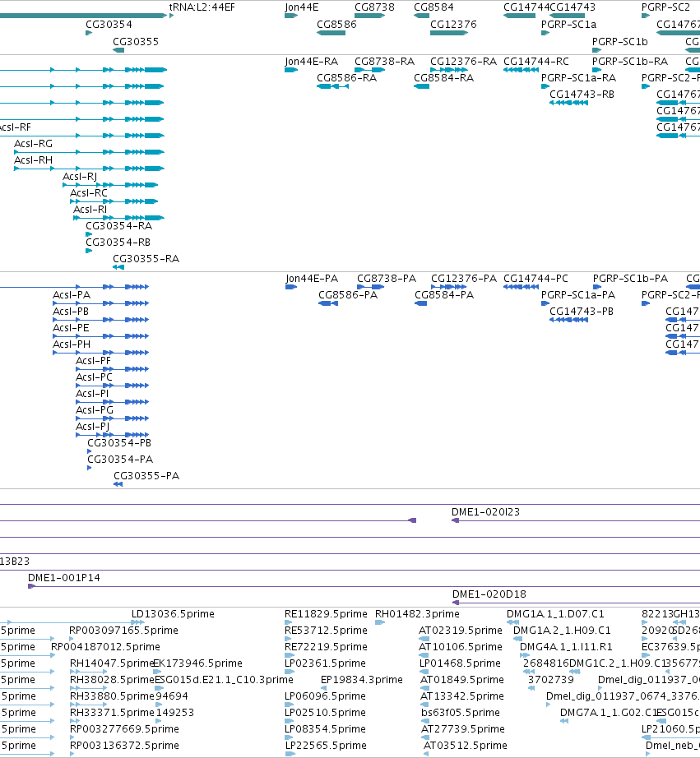Image resolution: width=700 pixels, height=758 pixels.
Task: Open the DMG1A.1_1.D07.C1 EST label
Action: tap(555, 614)
